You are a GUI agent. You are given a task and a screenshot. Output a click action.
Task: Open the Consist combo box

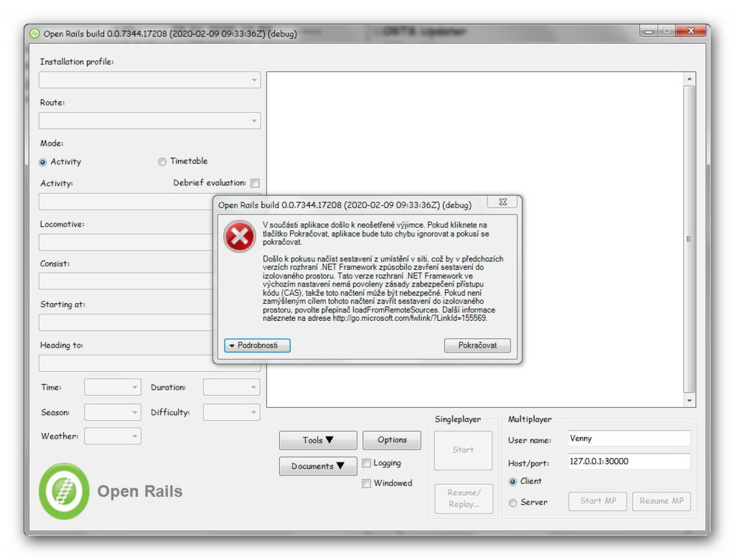click(126, 281)
